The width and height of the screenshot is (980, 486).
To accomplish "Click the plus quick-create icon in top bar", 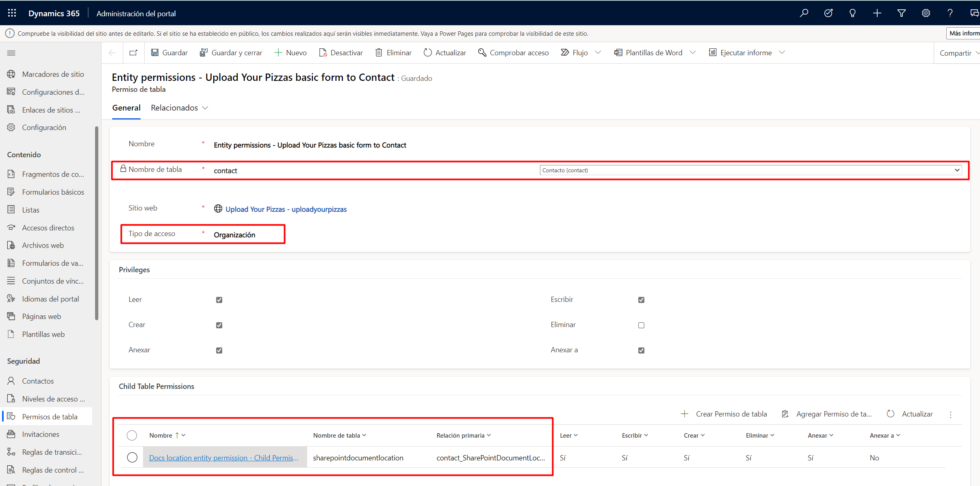I will click(x=877, y=13).
